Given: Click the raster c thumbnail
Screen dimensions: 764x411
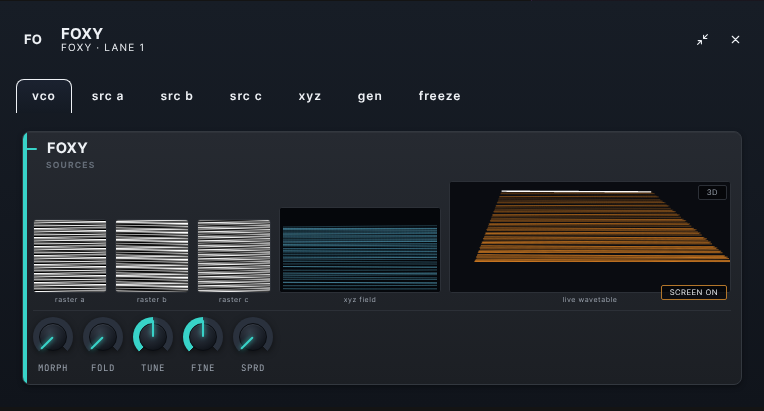Looking at the screenshot, I should pos(234,256).
